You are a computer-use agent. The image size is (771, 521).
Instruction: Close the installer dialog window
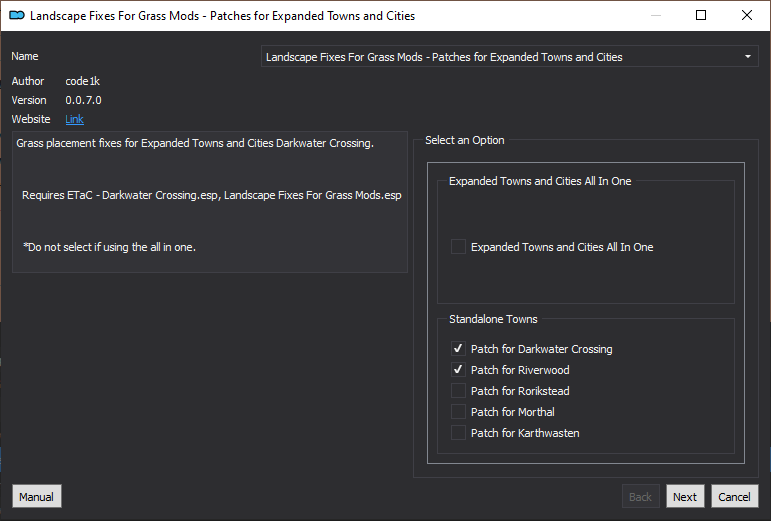point(746,15)
